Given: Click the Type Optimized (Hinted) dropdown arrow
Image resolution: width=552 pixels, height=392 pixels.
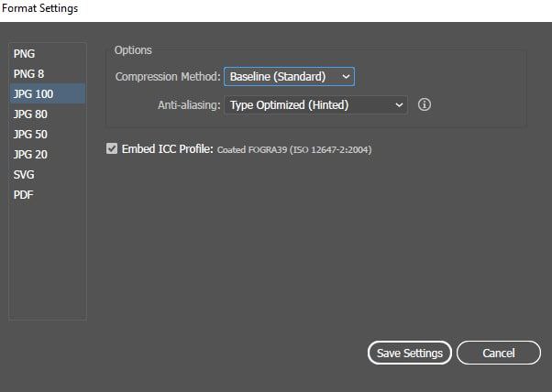Looking at the screenshot, I should coord(399,104).
